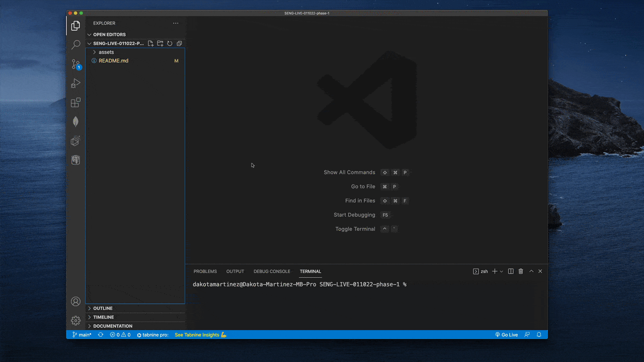Expand the assets folder
Viewport: 644px width, 362px height.
pos(105,52)
